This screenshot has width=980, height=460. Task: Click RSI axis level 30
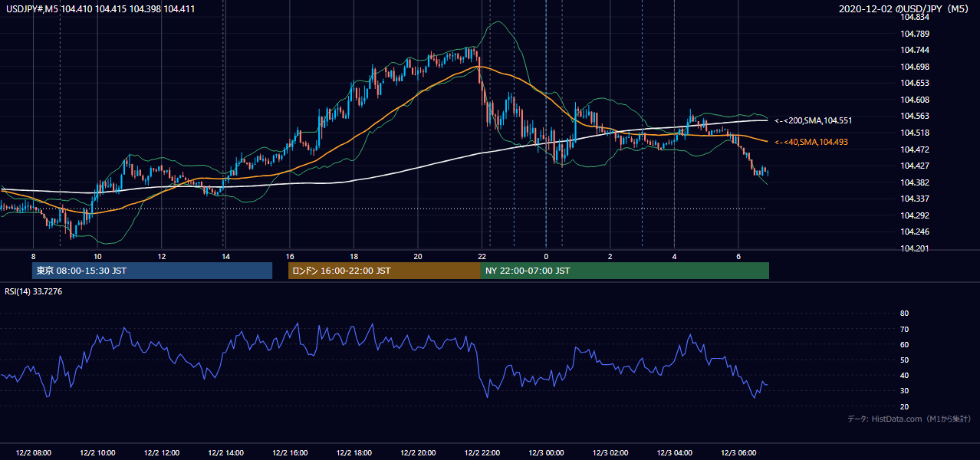pyautogui.click(x=904, y=391)
